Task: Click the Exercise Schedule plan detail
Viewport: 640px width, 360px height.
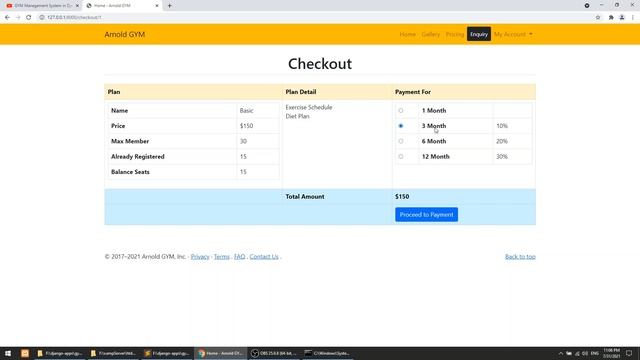Action: point(309,107)
